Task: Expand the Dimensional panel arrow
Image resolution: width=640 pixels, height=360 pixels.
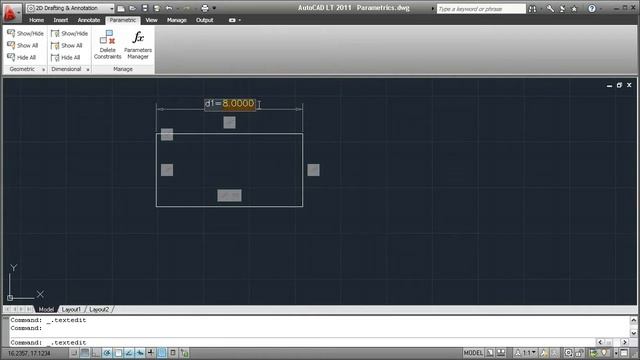Action: coord(88,70)
